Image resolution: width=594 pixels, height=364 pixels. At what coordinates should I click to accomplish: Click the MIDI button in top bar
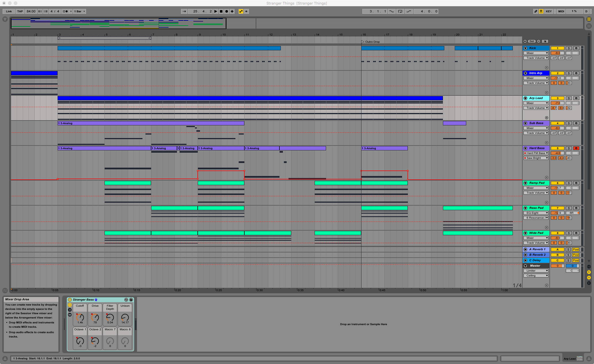(561, 12)
